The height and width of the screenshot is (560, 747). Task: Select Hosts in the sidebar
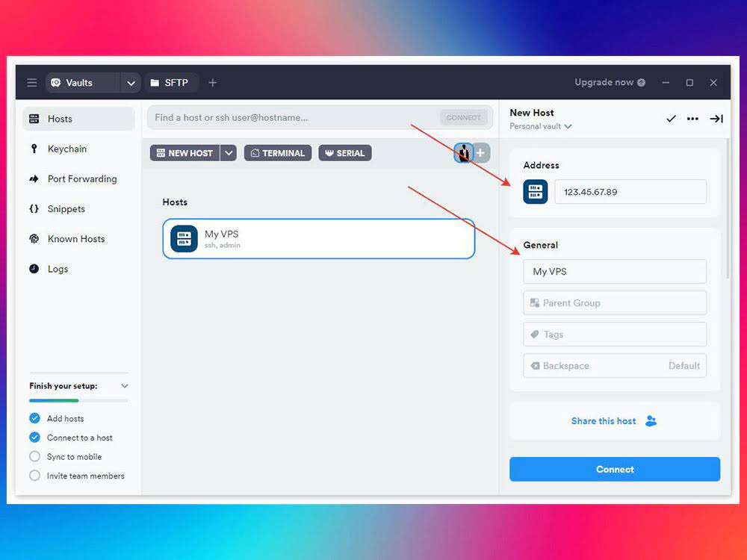(78, 119)
